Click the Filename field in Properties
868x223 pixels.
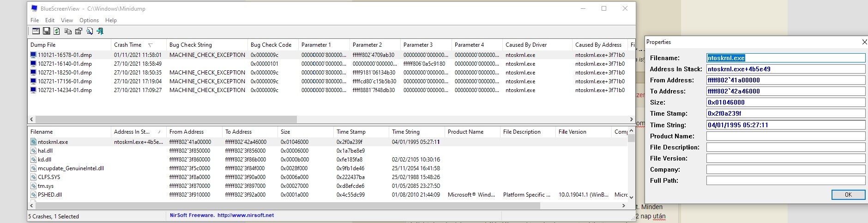click(785, 58)
